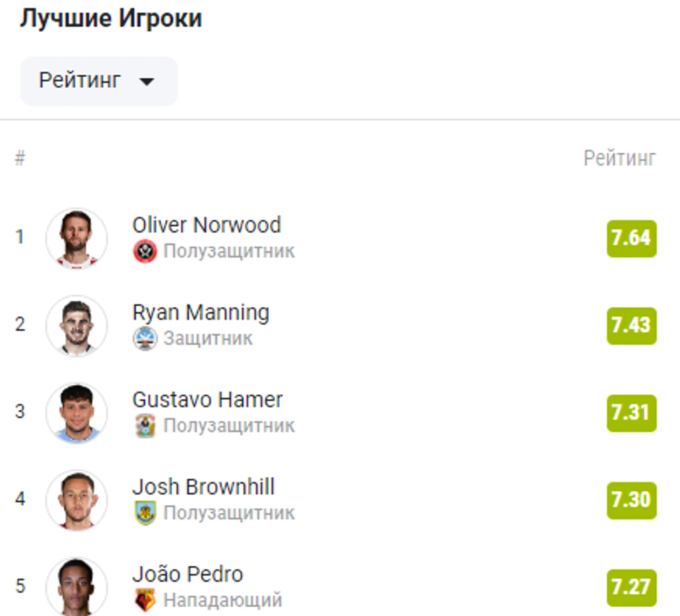Click the 7.43 rating badge
The width and height of the screenshot is (680, 616).
pos(632,325)
